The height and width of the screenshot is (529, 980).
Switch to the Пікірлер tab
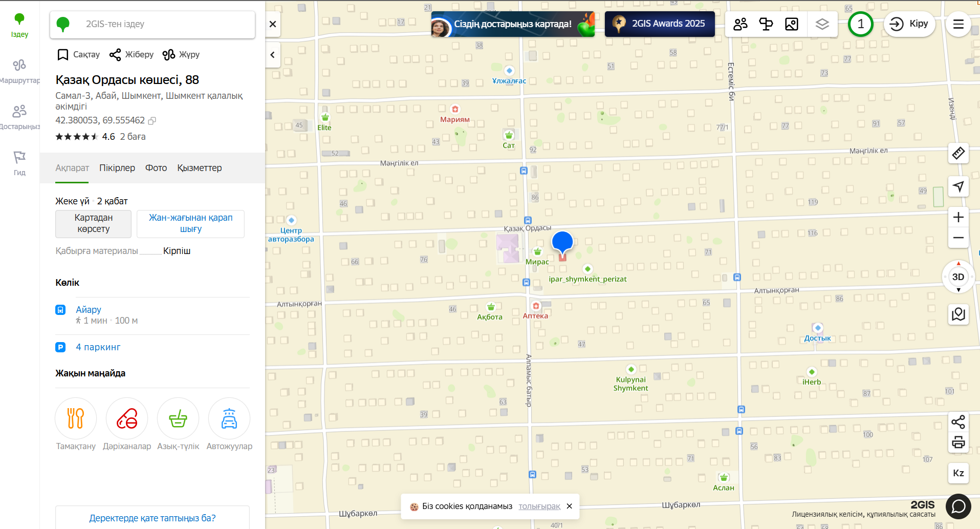click(117, 168)
